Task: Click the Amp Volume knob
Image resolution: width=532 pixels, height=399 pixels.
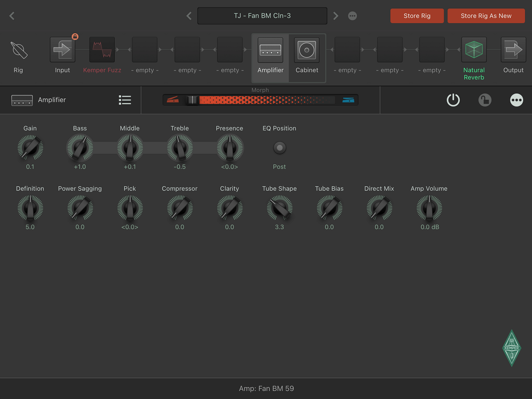Action: pos(429,208)
